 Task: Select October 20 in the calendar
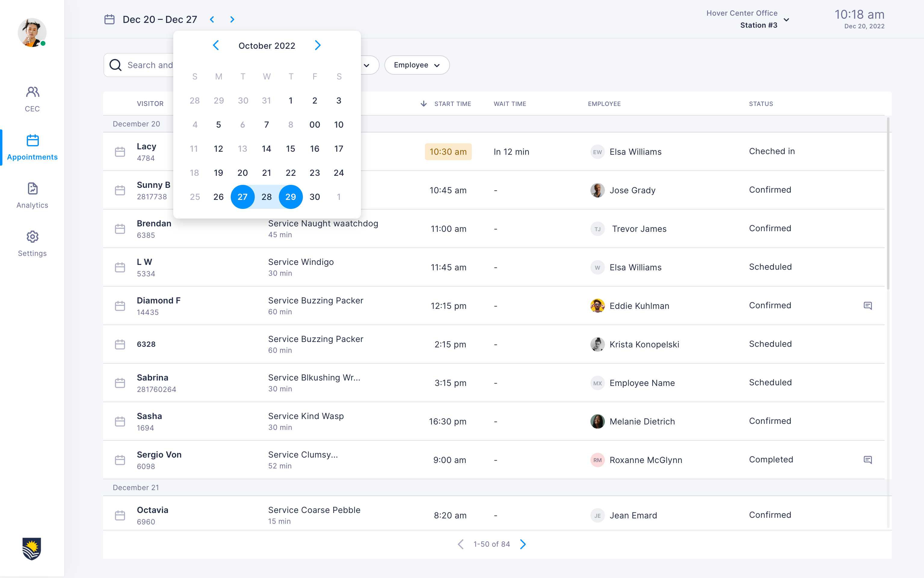(x=242, y=173)
